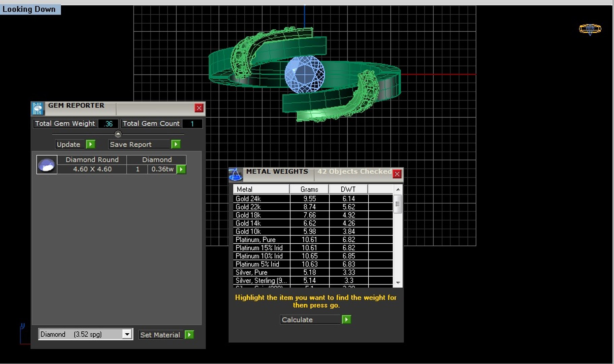
Task: Select the Gold 22k row
Action: 313,207
